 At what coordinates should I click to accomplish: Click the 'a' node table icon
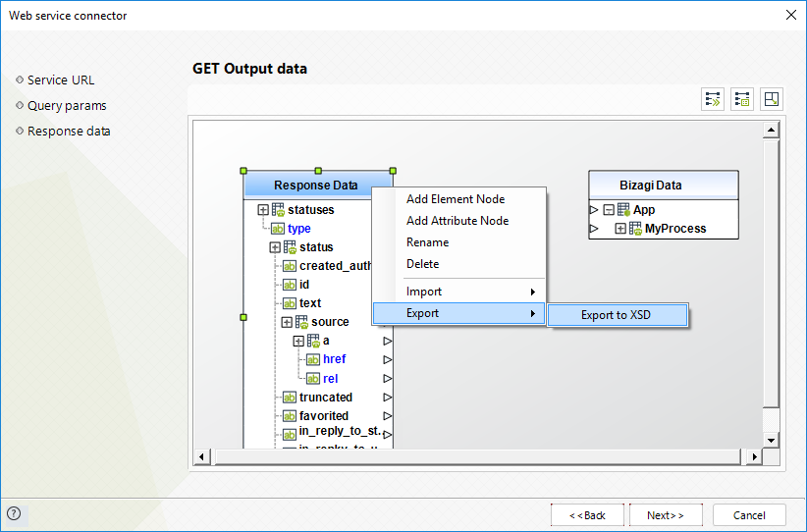click(313, 341)
